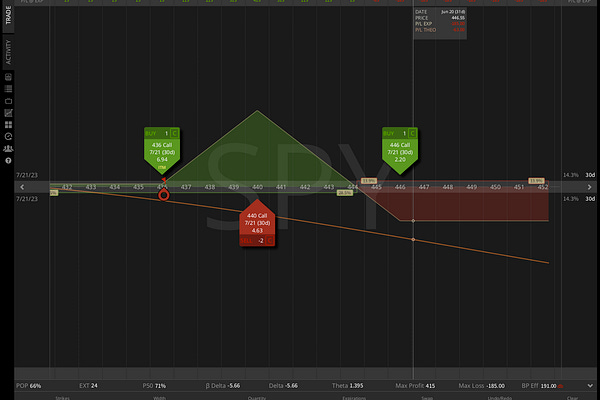Click the upper 30d label on the right
This screenshot has height=400, width=600.
(590, 175)
